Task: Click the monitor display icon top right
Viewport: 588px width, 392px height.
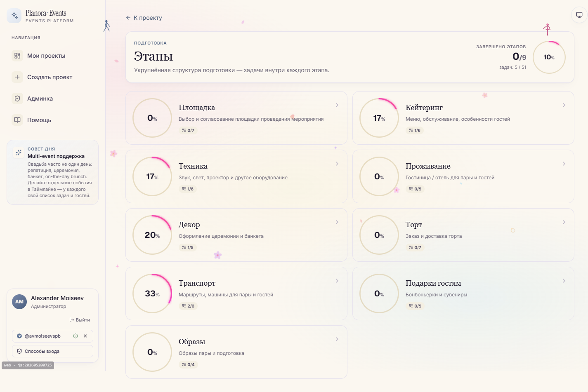Action: [579, 15]
